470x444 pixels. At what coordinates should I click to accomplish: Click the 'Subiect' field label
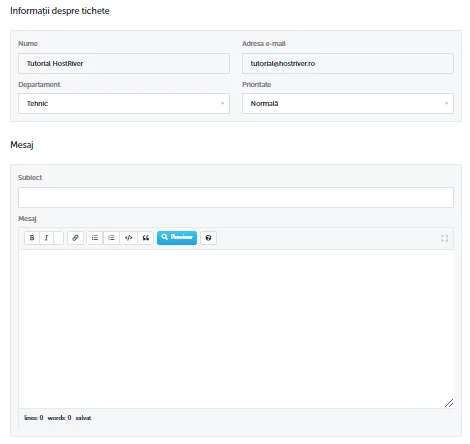pos(30,178)
